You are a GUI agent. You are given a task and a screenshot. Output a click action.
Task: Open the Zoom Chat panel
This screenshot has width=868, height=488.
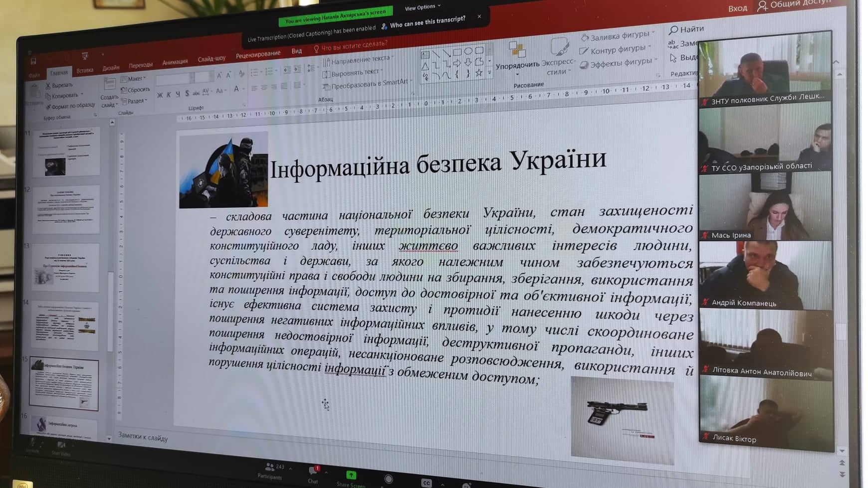pos(313,471)
